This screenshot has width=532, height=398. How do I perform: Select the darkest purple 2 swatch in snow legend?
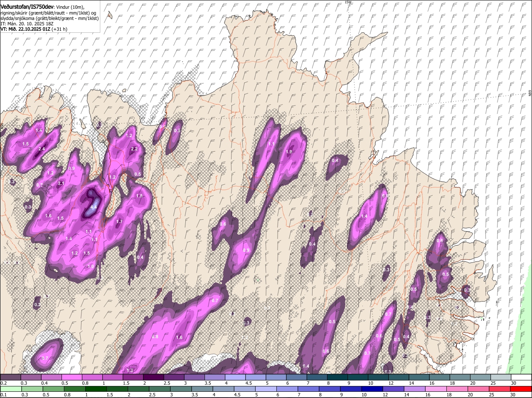tap(154, 377)
